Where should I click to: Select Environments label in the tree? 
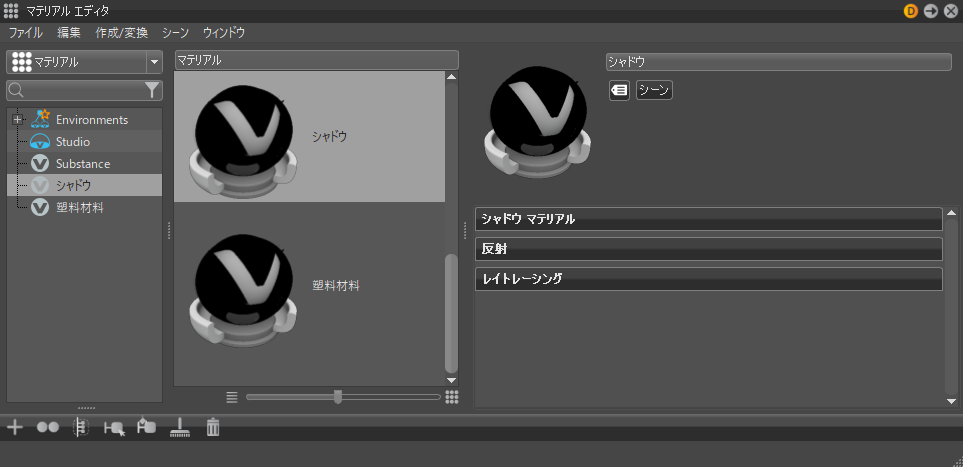click(x=92, y=119)
